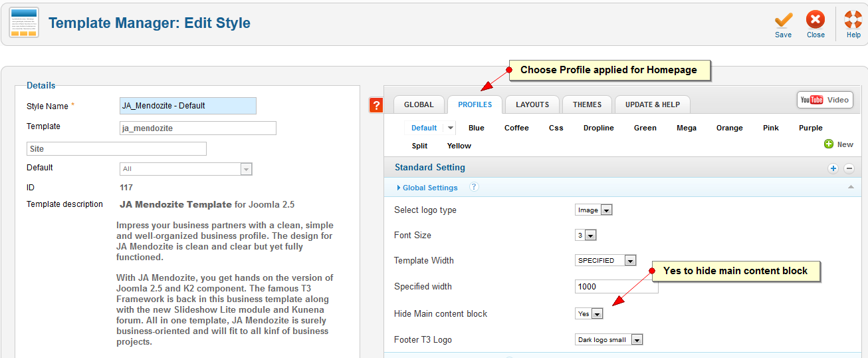Expand all settings with plus icon
This screenshot has height=358, width=868.
(833, 168)
